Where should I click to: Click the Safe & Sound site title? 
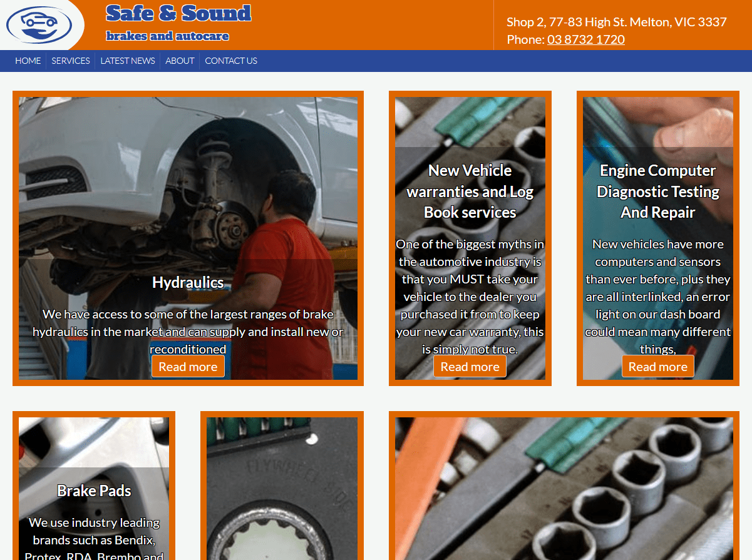[x=178, y=13]
